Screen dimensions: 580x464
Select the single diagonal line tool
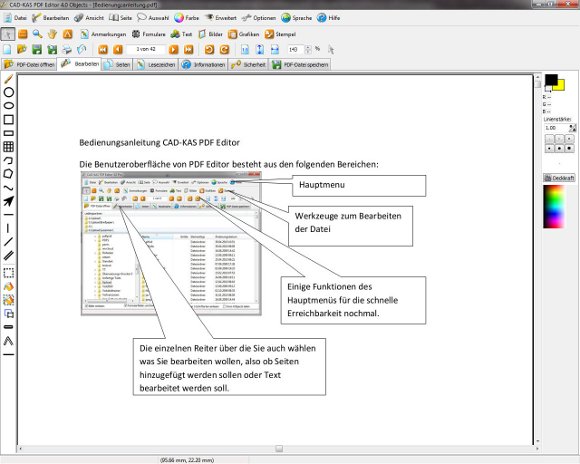[x=9, y=242]
